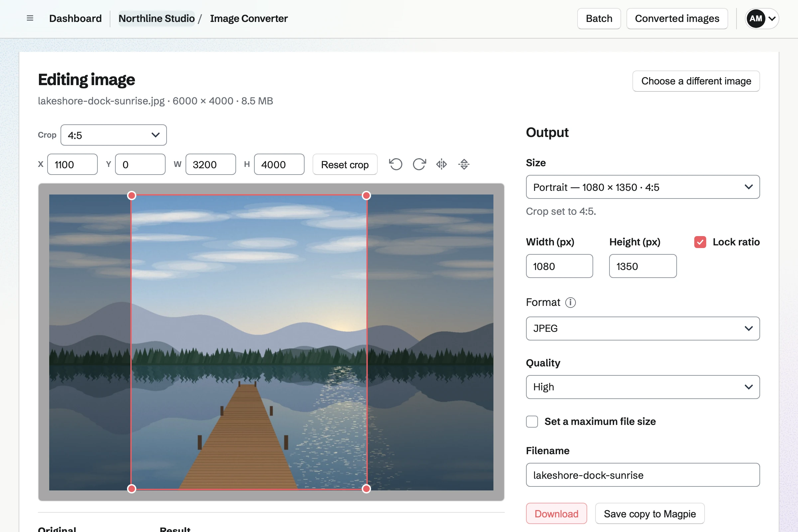Enable Set a maximum file size
The width and height of the screenshot is (798, 532).
coord(532,421)
